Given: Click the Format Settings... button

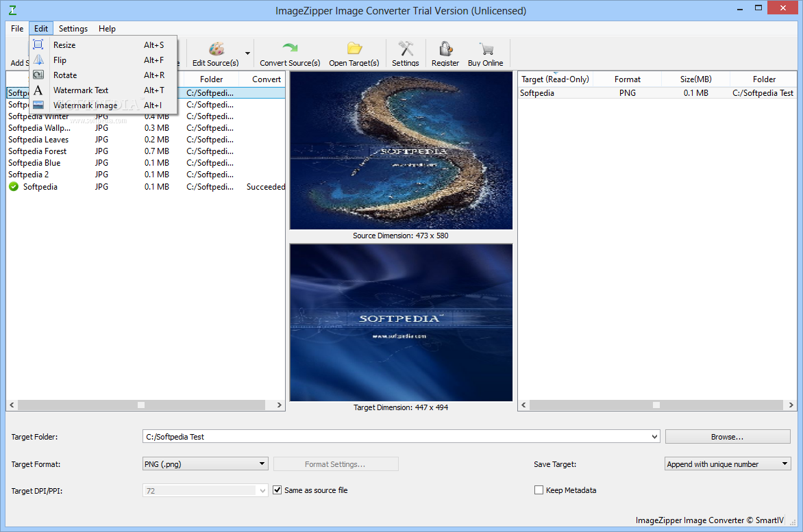Looking at the screenshot, I should pos(336,464).
